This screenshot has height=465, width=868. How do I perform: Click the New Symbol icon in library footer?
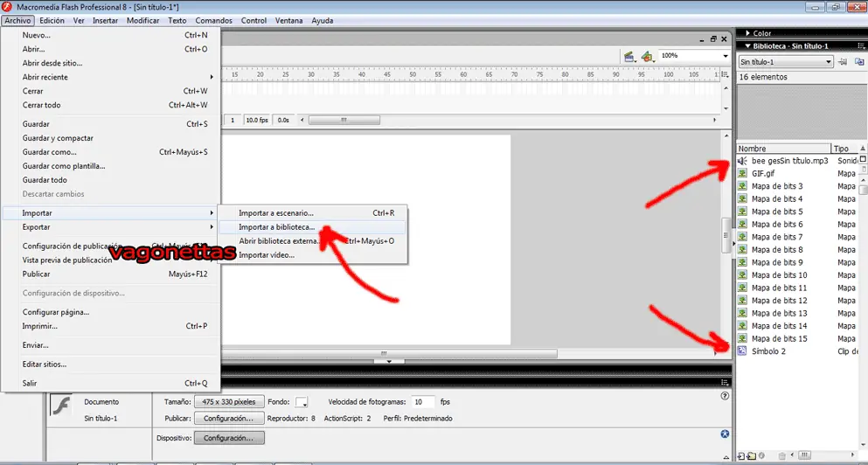(741, 456)
